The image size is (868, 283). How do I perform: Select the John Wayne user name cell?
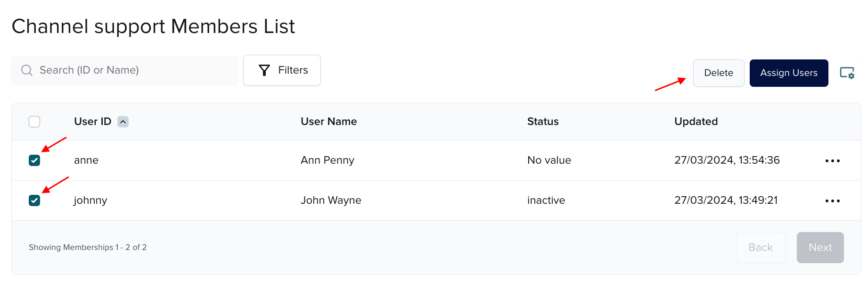331,200
